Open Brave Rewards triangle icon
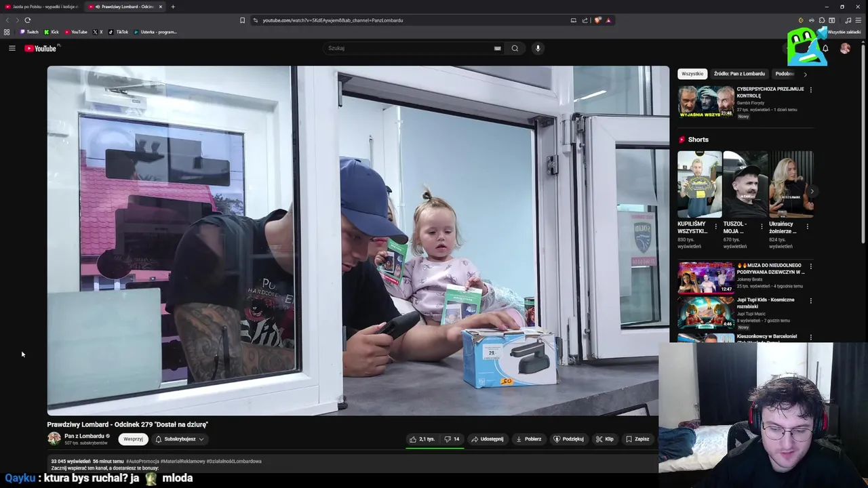Image resolution: width=868 pixels, height=488 pixels. click(608, 20)
